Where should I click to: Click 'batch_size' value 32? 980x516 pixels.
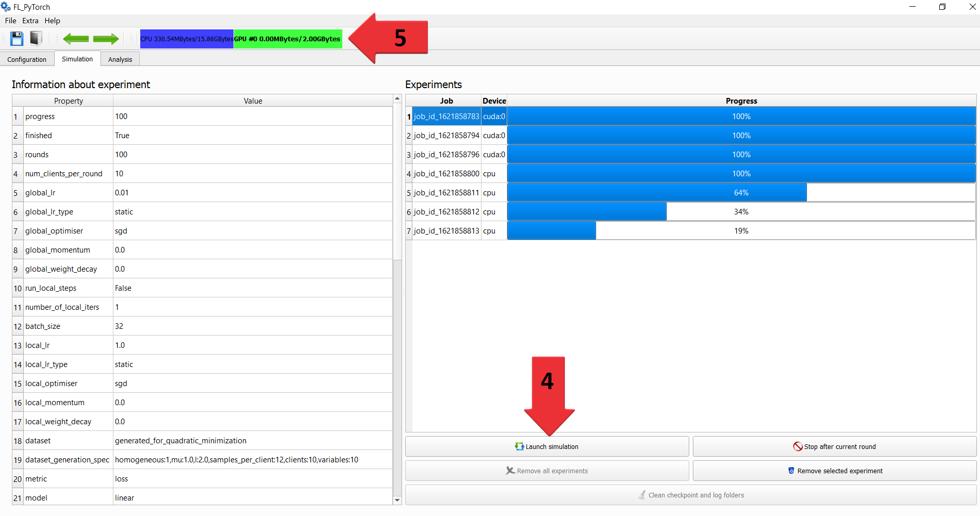(253, 326)
